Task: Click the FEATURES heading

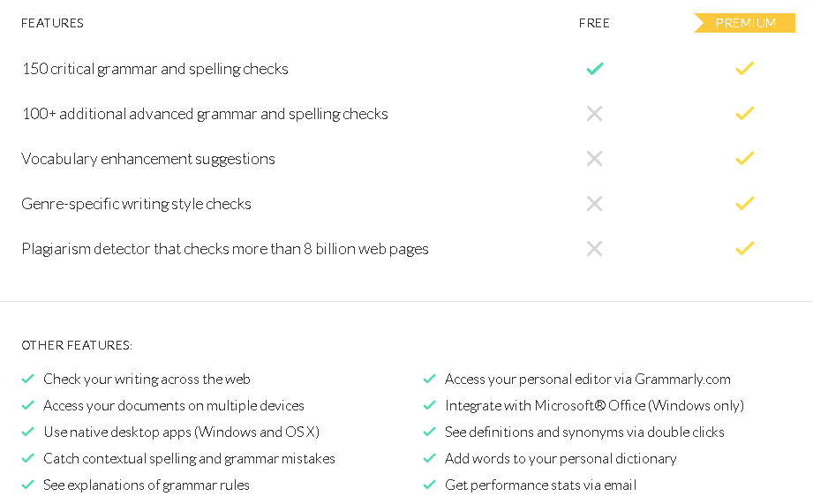Action: (52, 23)
